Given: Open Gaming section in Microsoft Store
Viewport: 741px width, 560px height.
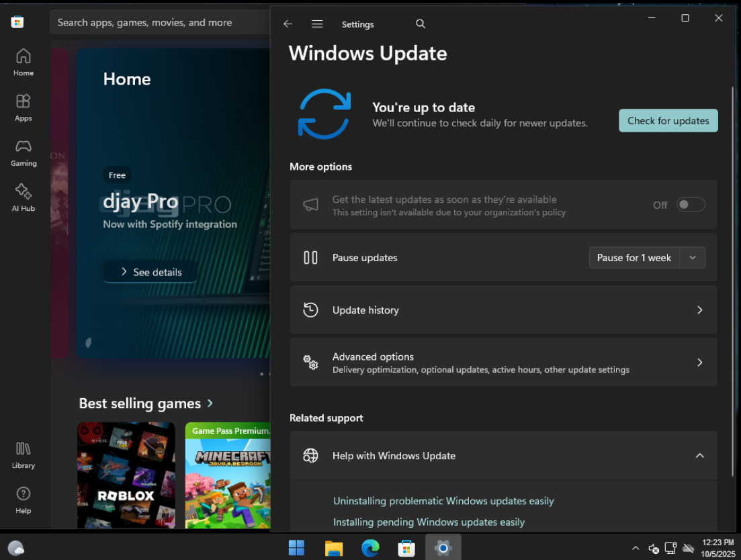Looking at the screenshot, I should 23,153.
